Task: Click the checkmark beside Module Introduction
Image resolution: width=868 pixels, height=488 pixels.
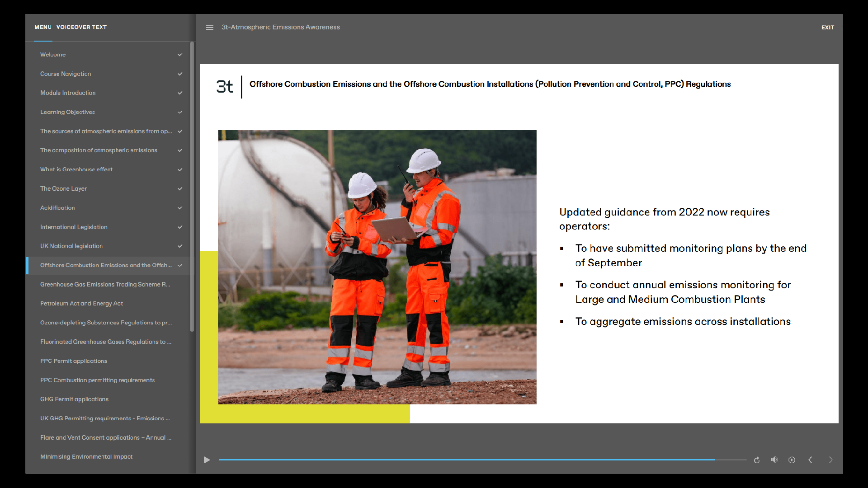Action: pyautogui.click(x=180, y=93)
